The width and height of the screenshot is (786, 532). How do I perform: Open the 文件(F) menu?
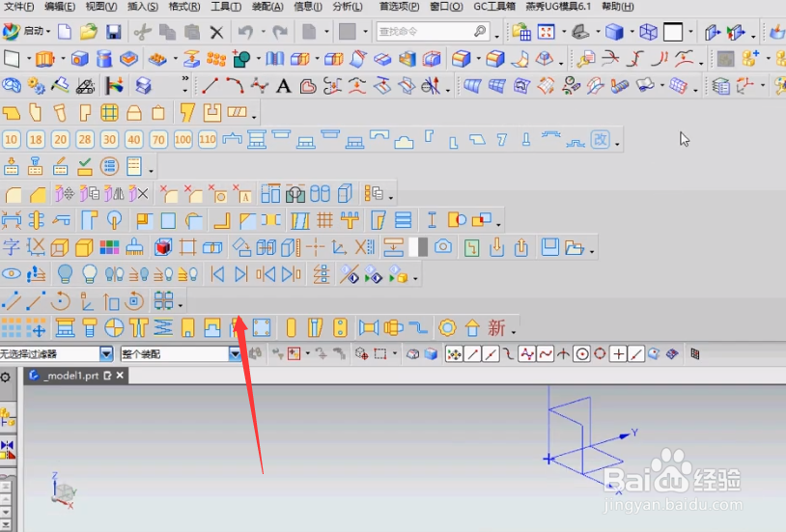coord(19,7)
